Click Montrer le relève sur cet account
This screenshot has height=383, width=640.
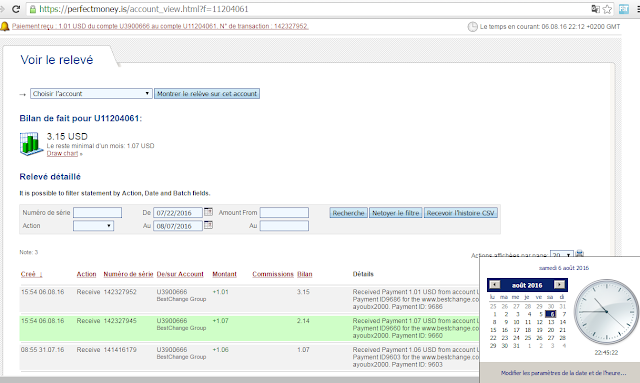(207, 94)
